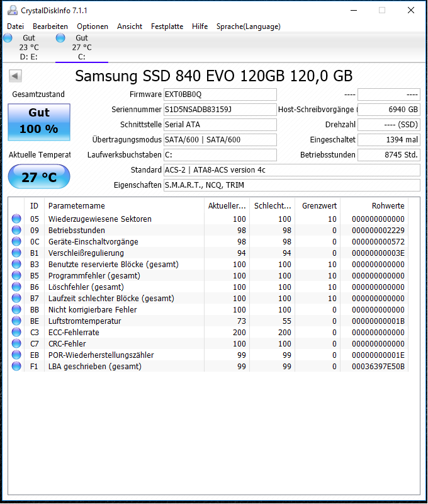Click the Grenzwert column header
The height and width of the screenshot is (504, 428).
[x=318, y=206]
